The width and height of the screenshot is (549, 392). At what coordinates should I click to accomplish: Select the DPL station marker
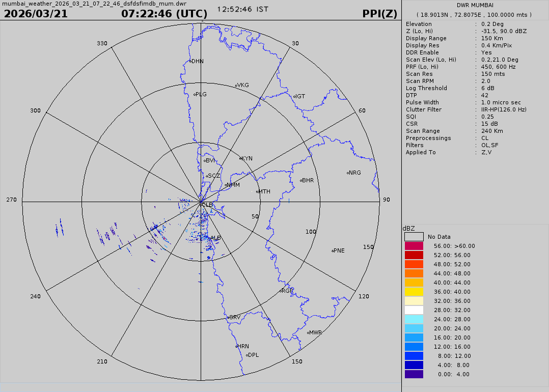coord(247,355)
